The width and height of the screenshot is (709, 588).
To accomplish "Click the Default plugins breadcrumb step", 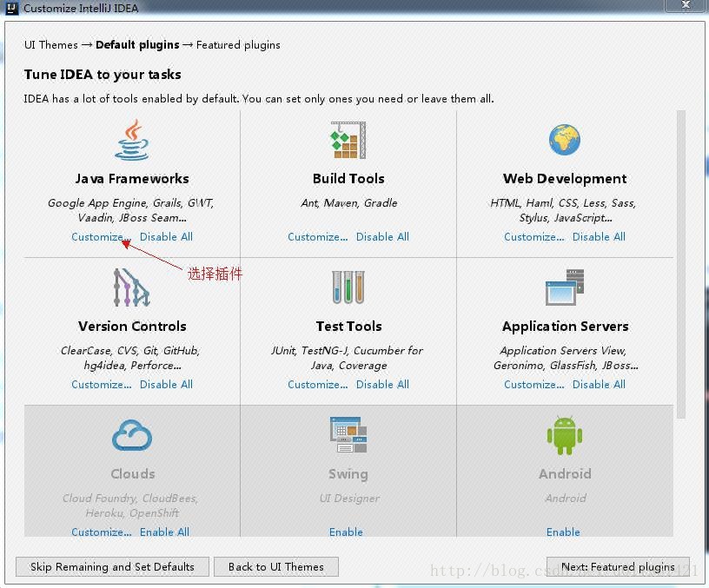I will (x=137, y=45).
